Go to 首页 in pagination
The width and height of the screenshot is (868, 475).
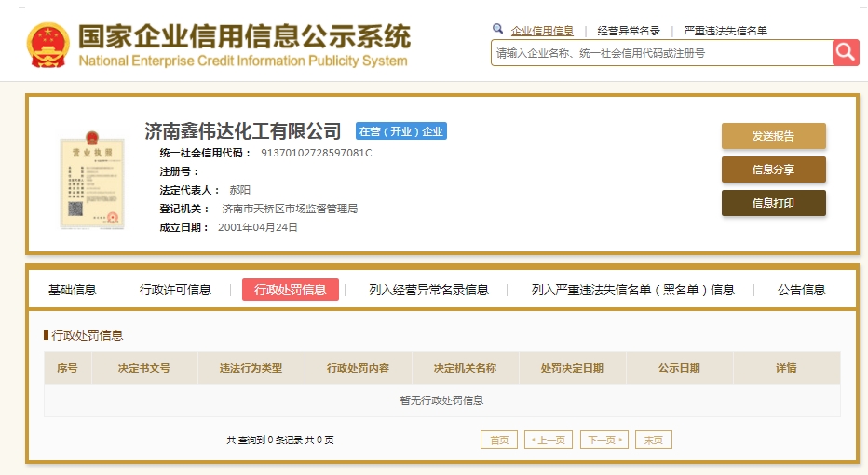pyautogui.click(x=499, y=440)
